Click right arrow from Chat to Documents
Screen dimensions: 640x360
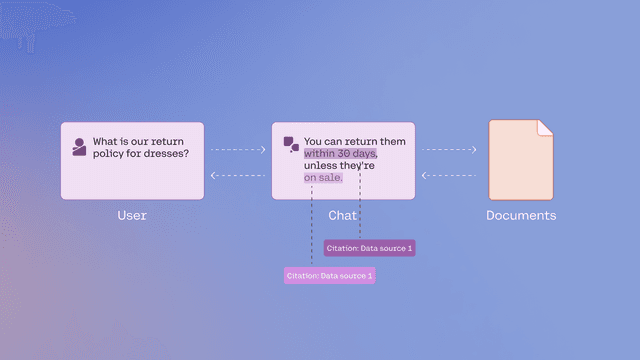449,150
